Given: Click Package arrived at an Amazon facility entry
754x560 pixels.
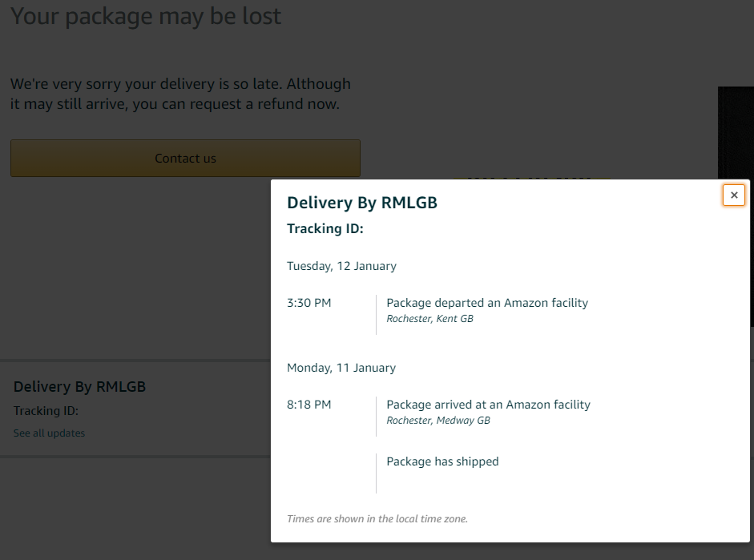Looking at the screenshot, I should tap(488, 405).
